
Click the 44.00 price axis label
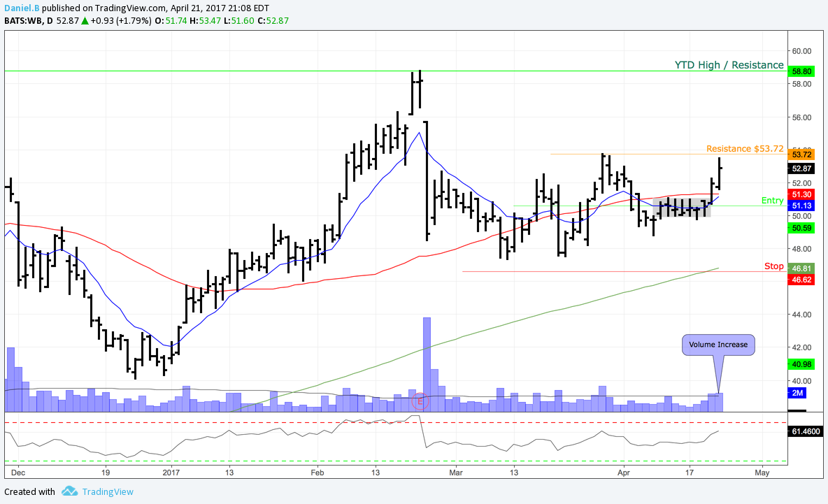(801, 315)
